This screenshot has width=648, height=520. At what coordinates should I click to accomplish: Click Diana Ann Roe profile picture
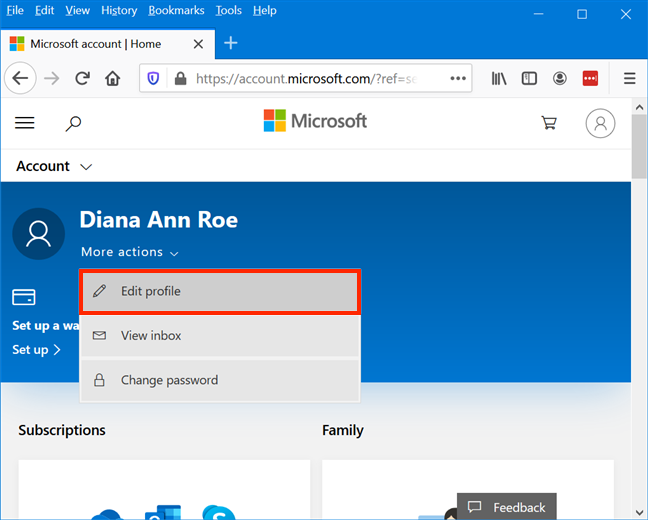[38, 234]
